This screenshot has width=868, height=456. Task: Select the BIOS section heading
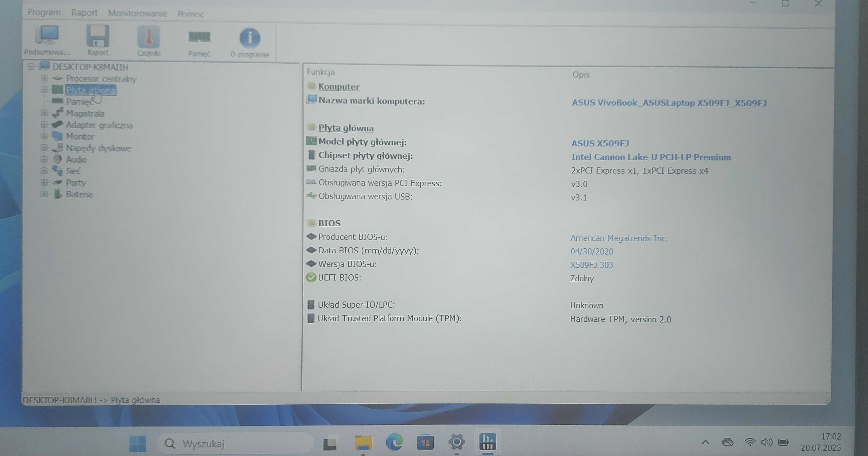pos(329,223)
